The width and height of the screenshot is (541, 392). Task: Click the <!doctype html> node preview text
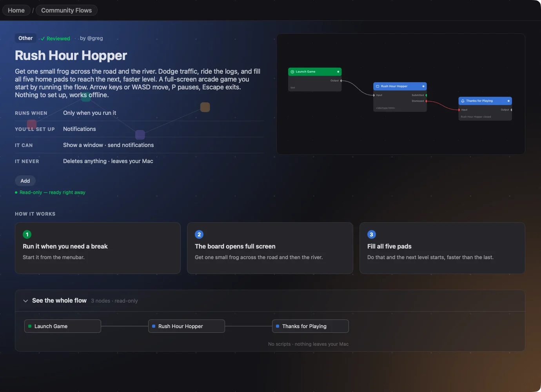[385, 108]
